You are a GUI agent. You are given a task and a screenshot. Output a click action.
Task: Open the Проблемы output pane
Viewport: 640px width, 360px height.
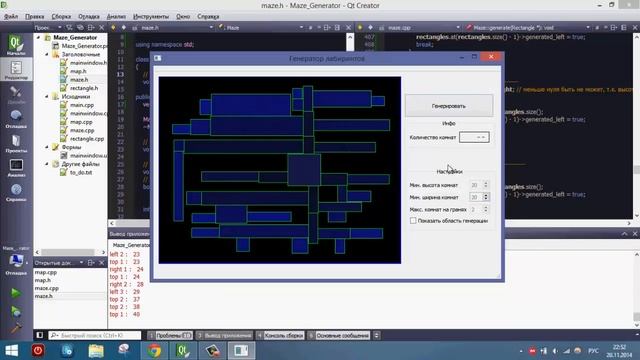click(170, 336)
